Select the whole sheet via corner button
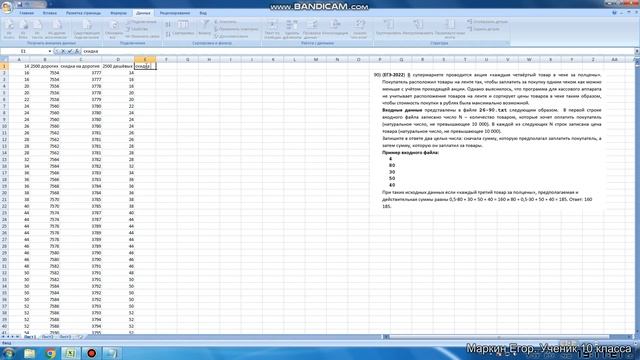Screen dimensions: 640x360 coord(4,60)
